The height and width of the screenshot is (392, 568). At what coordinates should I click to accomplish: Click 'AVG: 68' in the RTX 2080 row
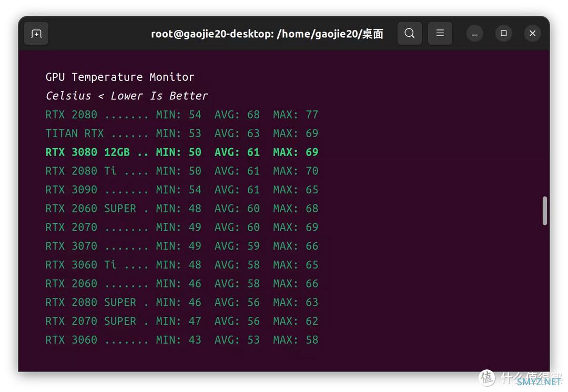click(x=237, y=115)
